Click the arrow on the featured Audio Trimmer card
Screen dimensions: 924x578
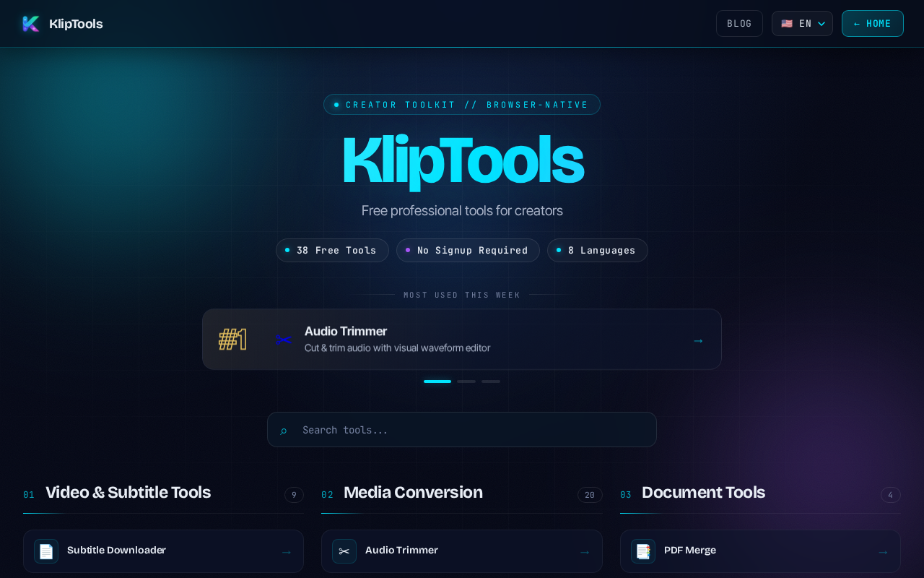(698, 340)
